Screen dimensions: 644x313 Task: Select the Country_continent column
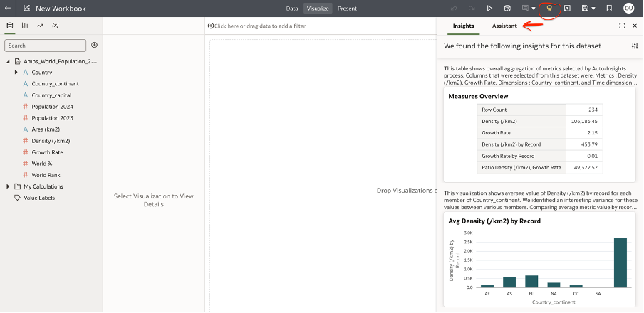click(x=55, y=84)
